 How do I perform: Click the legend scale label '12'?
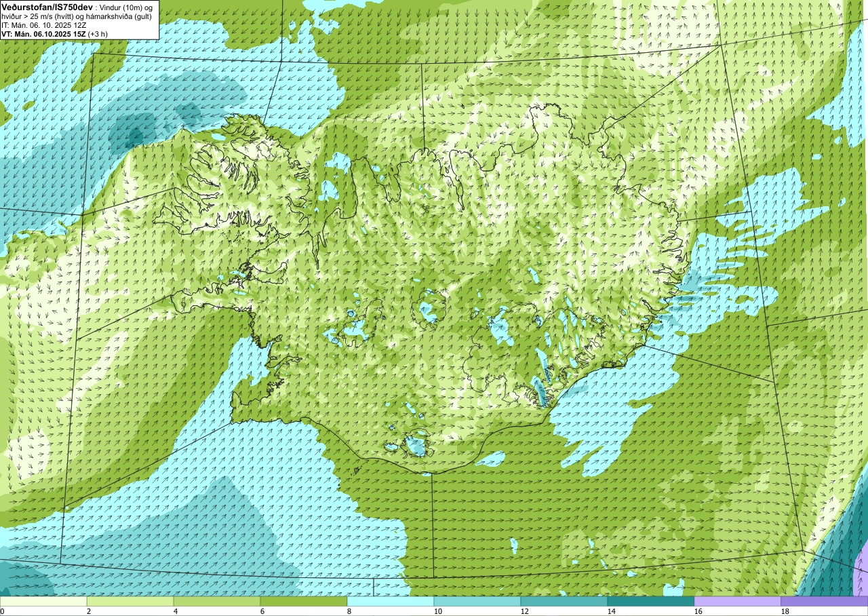coord(526,611)
